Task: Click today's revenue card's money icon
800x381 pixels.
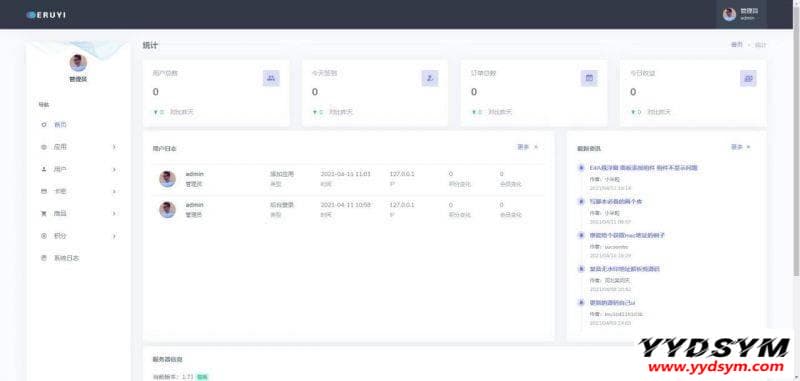Action: [x=748, y=78]
